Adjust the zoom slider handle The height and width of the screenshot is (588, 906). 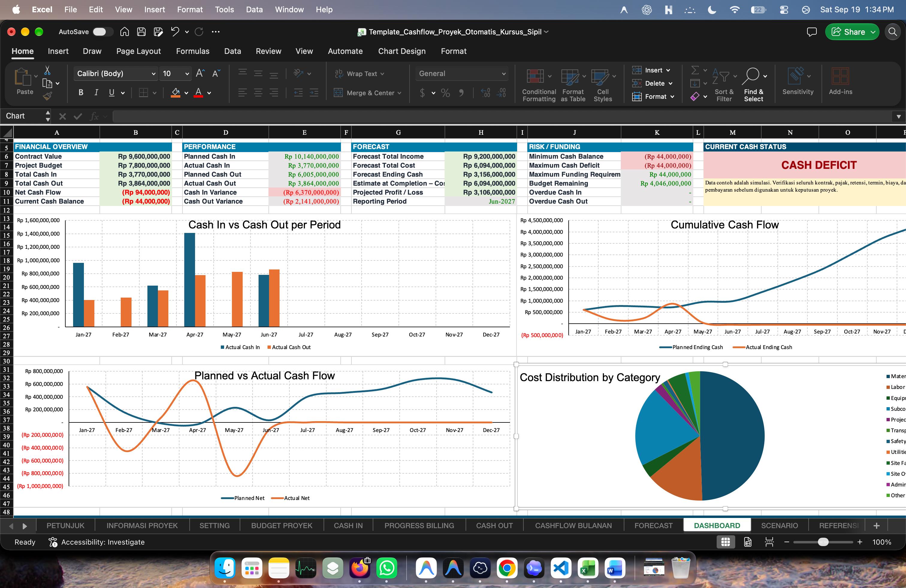[823, 542]
